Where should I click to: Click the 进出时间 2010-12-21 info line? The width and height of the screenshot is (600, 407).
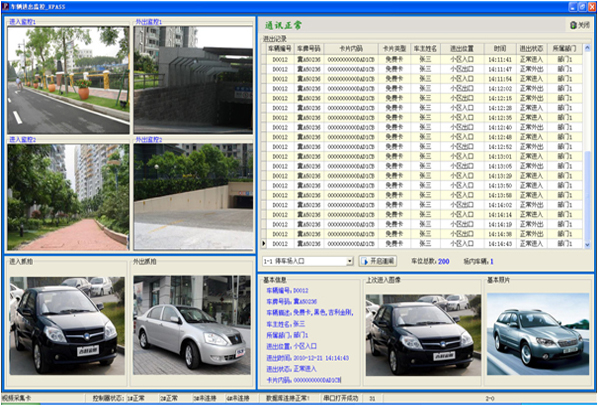point(308,358)
